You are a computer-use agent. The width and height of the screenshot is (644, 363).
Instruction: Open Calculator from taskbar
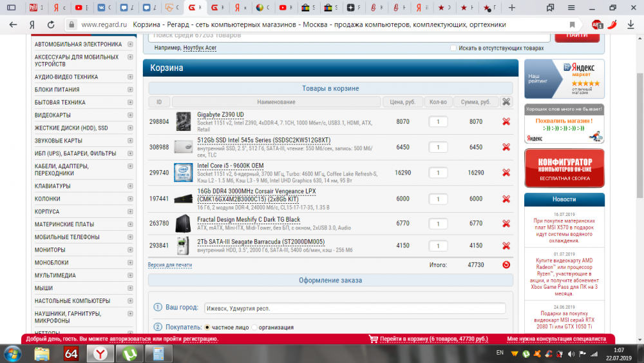point(159,353)
